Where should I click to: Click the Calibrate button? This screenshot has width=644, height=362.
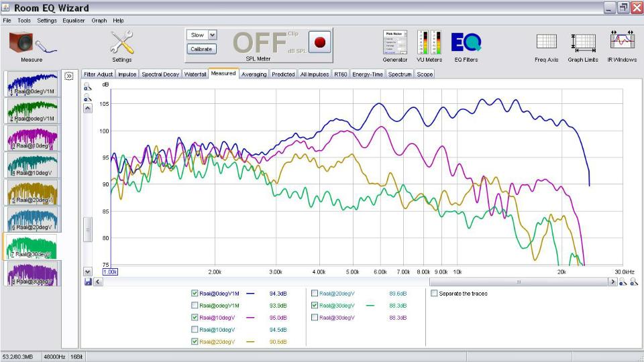(201, 49)
